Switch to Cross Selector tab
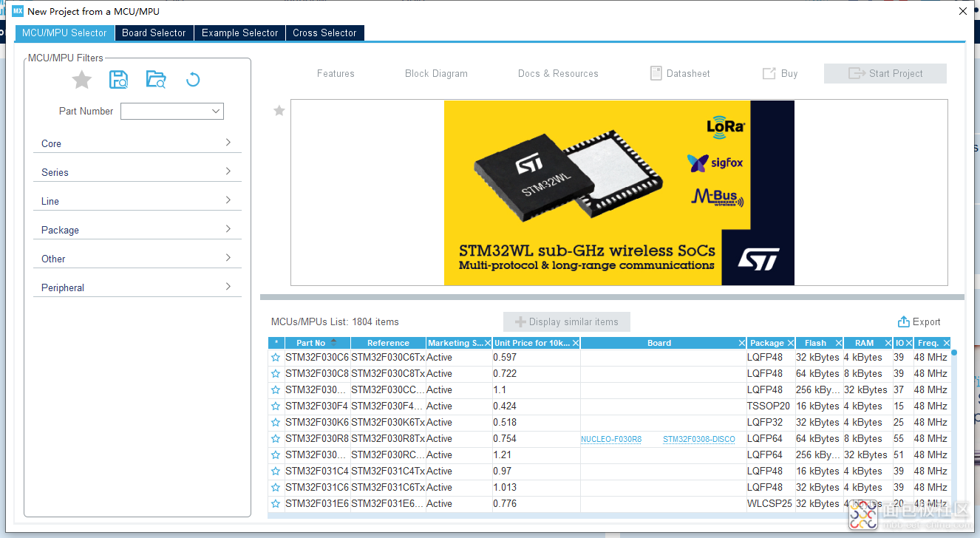The image size is (980, 538). point(324,33)
